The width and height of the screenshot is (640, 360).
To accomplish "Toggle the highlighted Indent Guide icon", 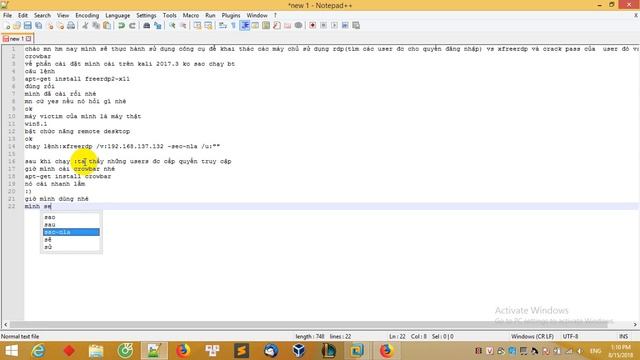I will pyautogui.click(x=244, y=26).
